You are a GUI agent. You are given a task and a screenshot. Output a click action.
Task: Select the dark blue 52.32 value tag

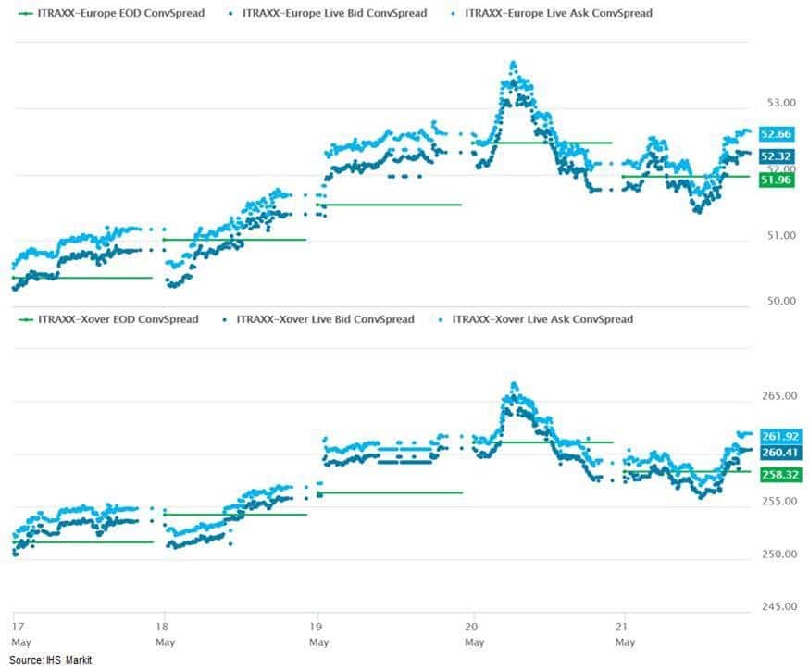[x=775, y=156]
